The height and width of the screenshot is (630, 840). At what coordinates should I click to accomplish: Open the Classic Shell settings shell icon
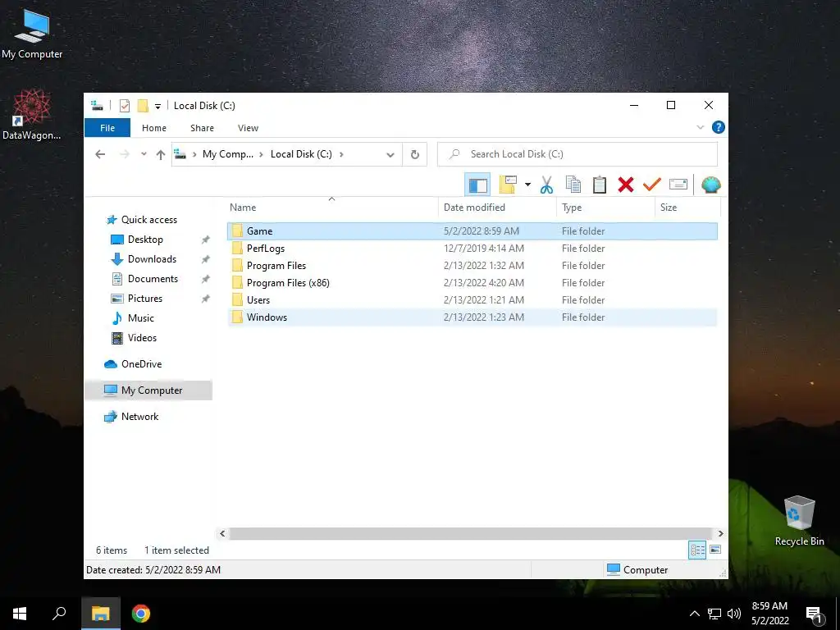coord(711,185)
